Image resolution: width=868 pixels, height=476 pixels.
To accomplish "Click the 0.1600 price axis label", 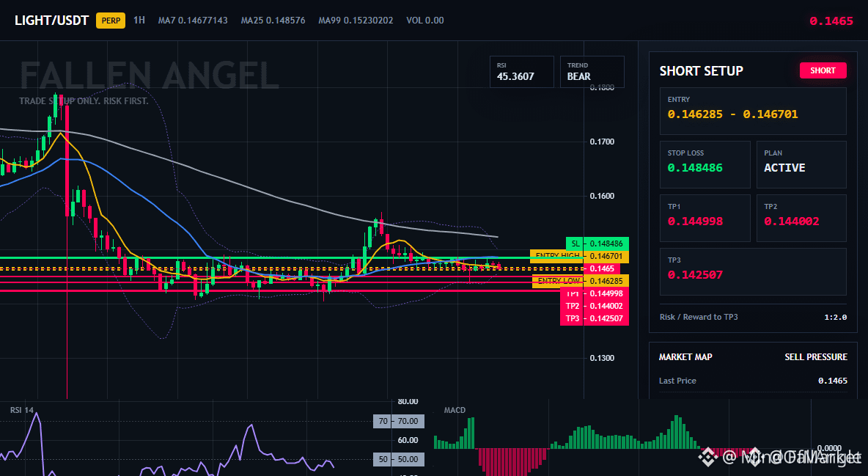I will [x=602, y=196].
